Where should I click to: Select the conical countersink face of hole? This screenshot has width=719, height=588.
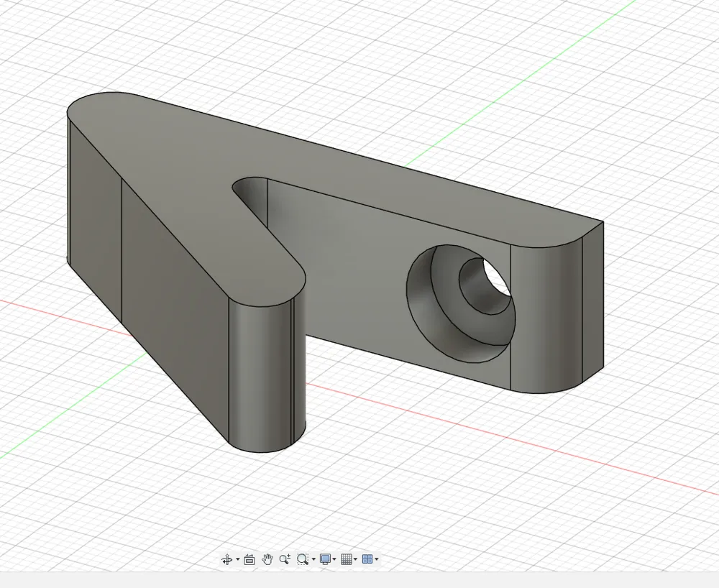pyautogui.click(x=452, y=303)
